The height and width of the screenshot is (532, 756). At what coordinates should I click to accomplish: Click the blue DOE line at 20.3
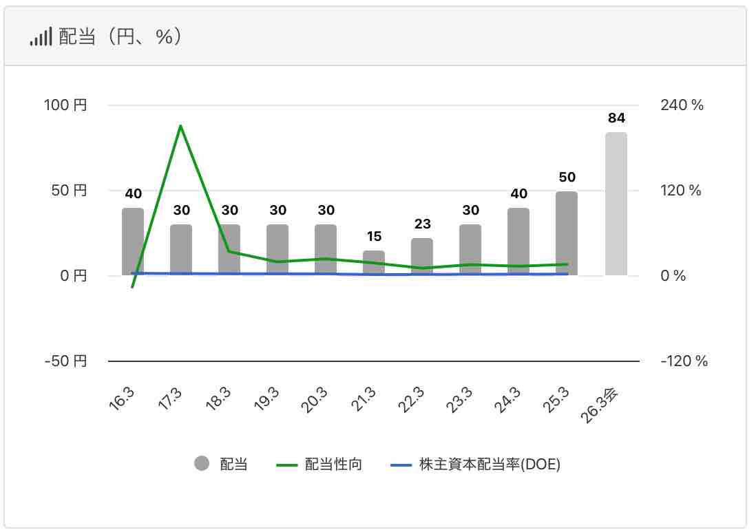pos(326,274)
